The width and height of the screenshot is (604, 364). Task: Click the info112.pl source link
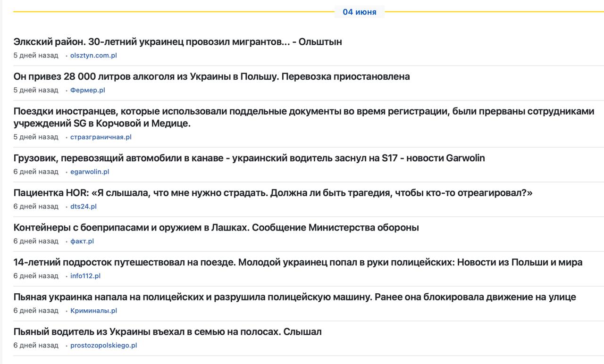85,276
